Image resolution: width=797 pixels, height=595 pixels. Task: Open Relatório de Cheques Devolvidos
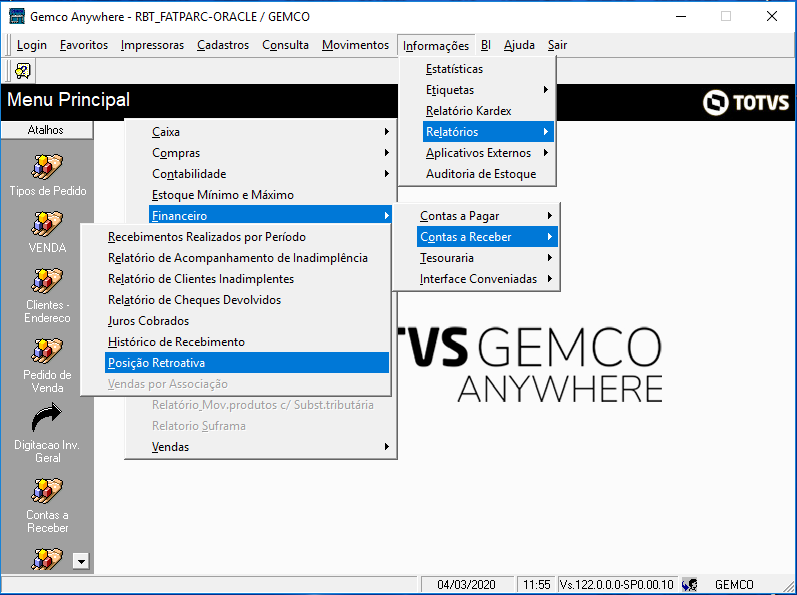coord(247,300)
